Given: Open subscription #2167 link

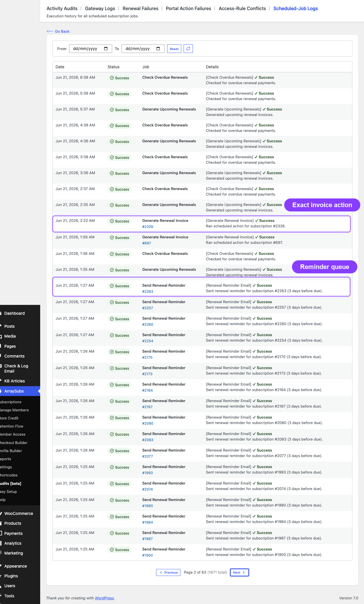Looking at the screenshot, I should click(x=147, y=407).
